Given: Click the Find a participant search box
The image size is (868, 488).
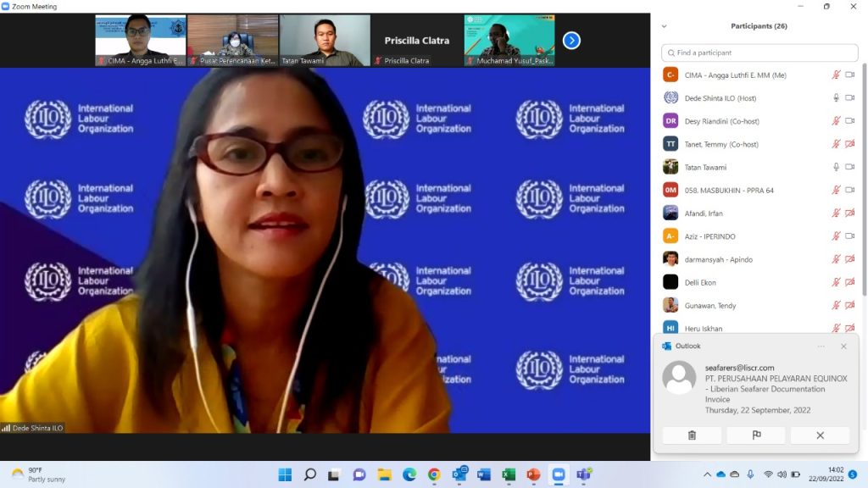Looking at the screenshot, I should pos(759,53).
